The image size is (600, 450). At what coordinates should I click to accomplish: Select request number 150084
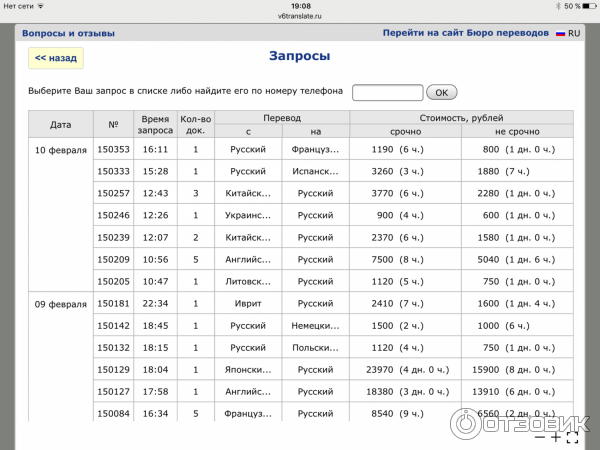pyautogui.click(x=113, y=413)
